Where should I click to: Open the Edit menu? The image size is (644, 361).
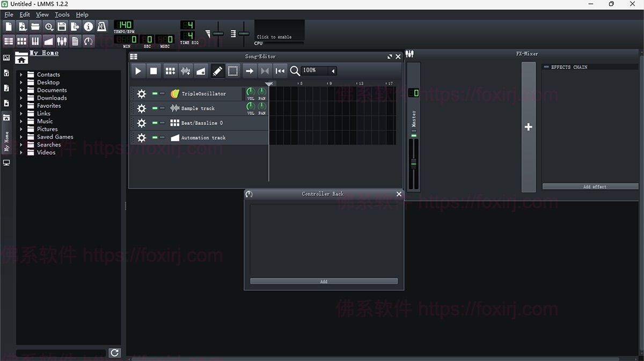pos(24,14)
